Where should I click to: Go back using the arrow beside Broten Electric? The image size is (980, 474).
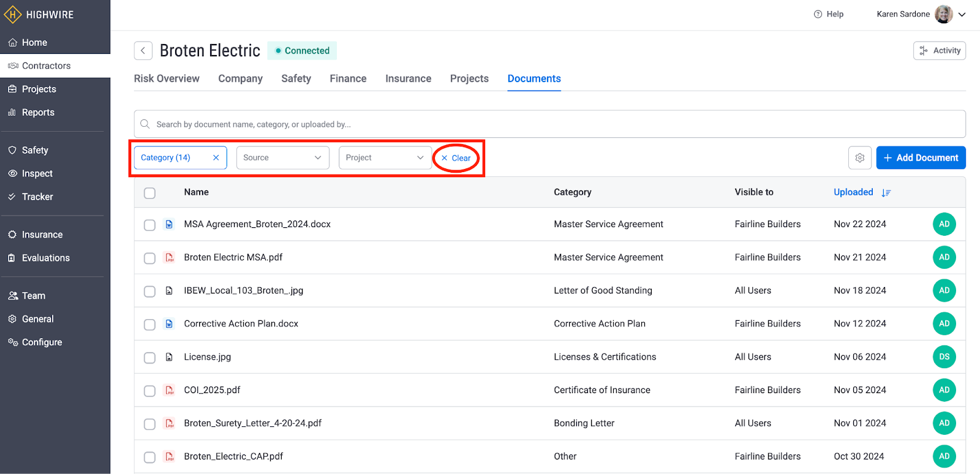click(143, 51)
